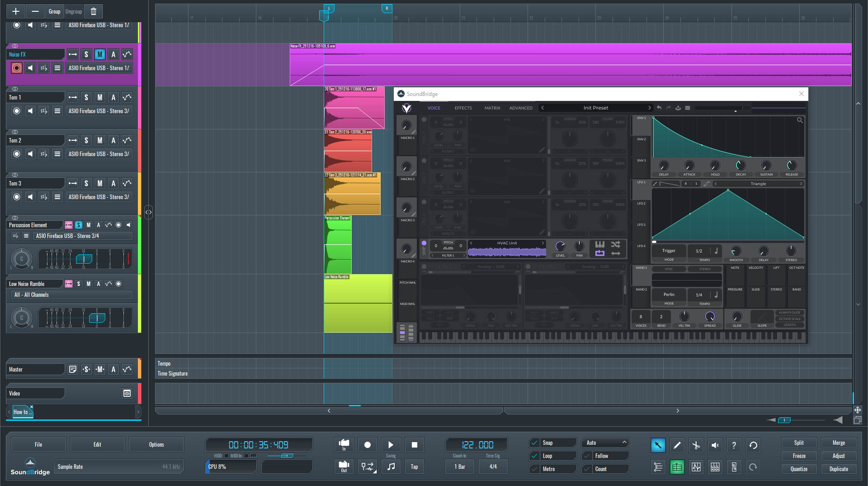868x486 pixels.
Task: Click the Freeze button
Action: (799, 456)
